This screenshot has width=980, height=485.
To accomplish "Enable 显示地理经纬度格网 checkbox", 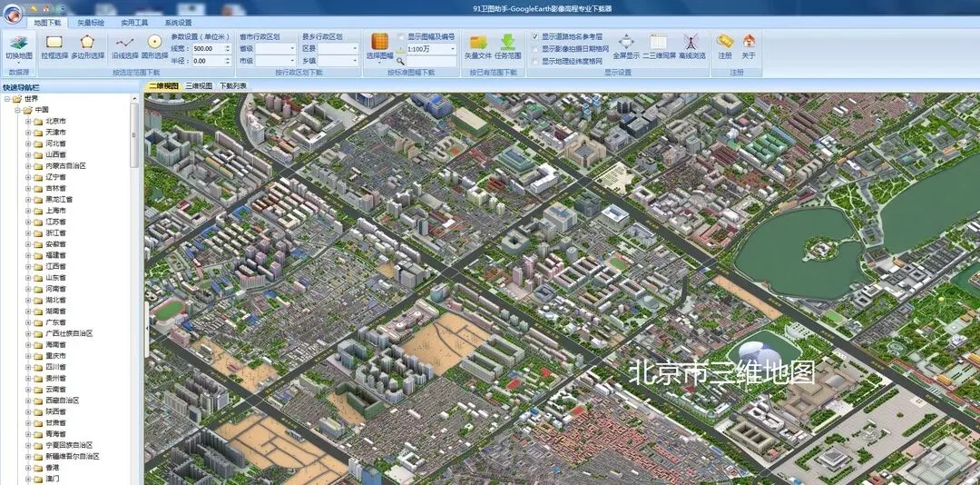I will point(535,61).
